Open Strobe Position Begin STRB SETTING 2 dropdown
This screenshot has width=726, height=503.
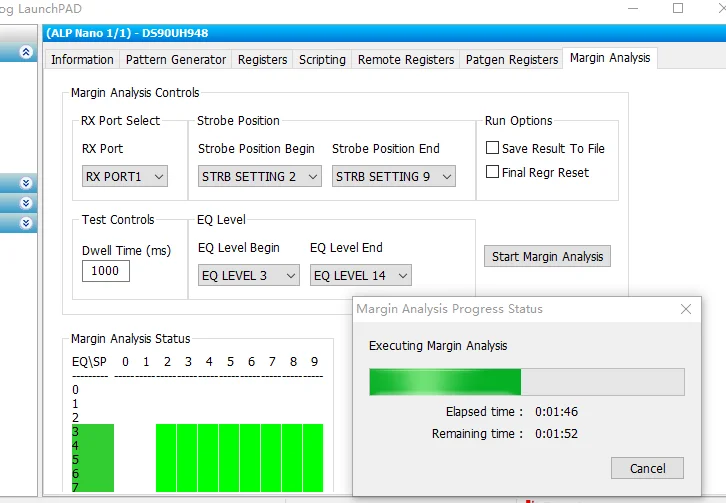pyautogui.click(x=259, y=176)
